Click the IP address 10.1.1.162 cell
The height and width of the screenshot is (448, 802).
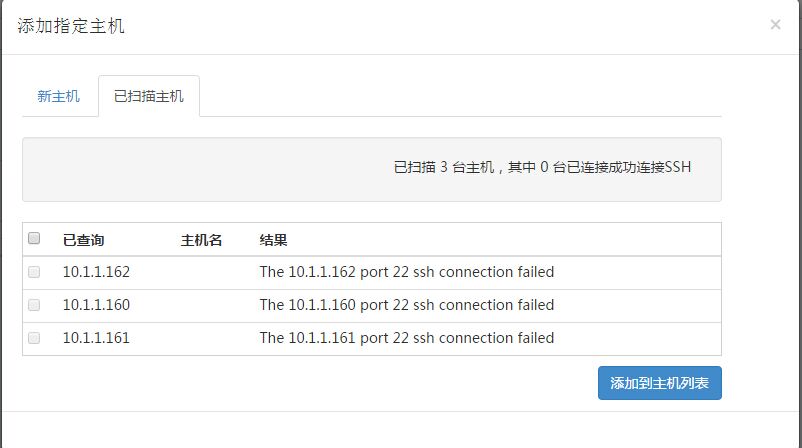click(x=96, y=272)
